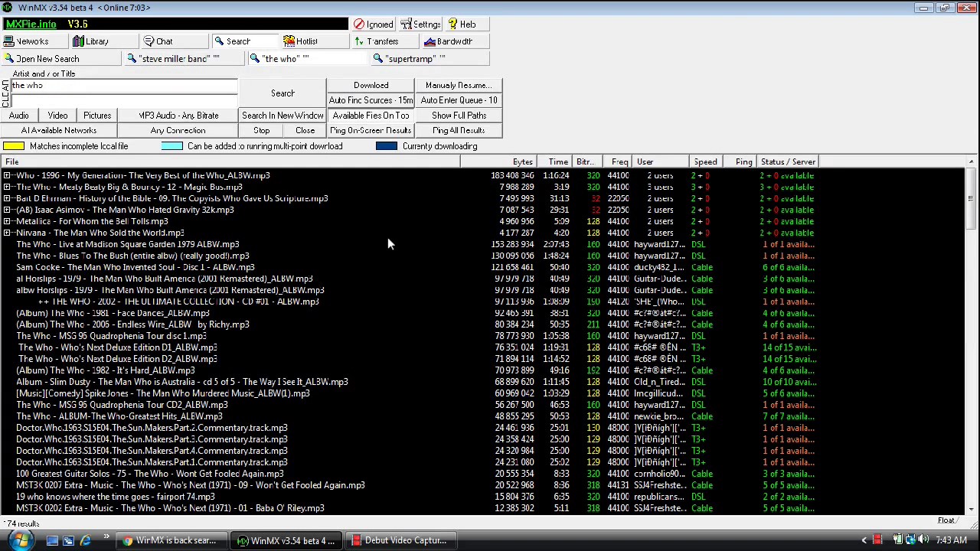This screenshot has height=551, width=980.
Task: Click the Download button
Action: [371, 86]
